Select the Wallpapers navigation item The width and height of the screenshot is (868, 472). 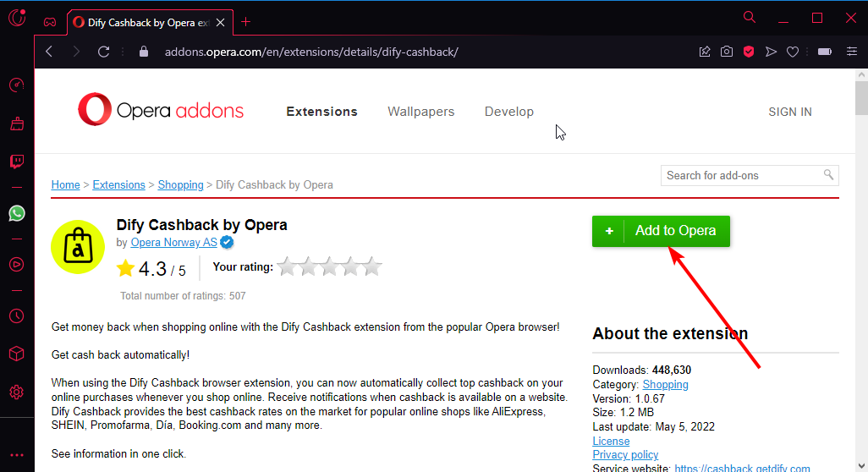click(420, 112)
